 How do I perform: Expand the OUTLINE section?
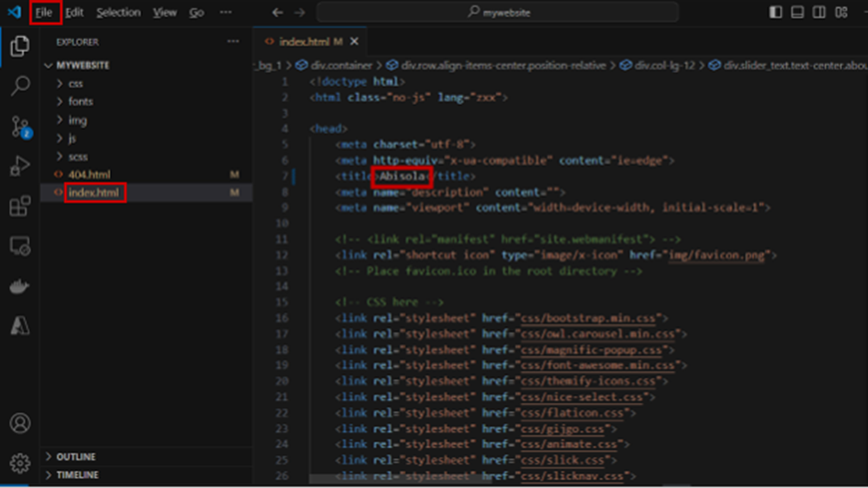76,457
